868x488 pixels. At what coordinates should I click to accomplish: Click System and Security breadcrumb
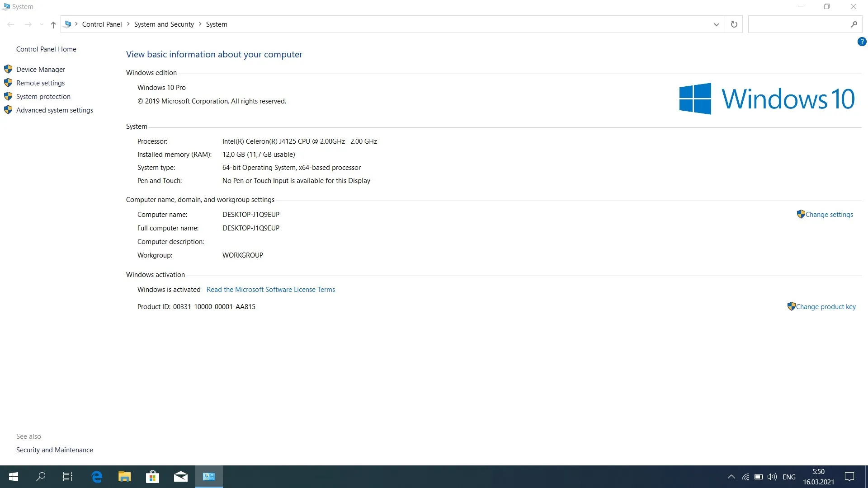164,24
